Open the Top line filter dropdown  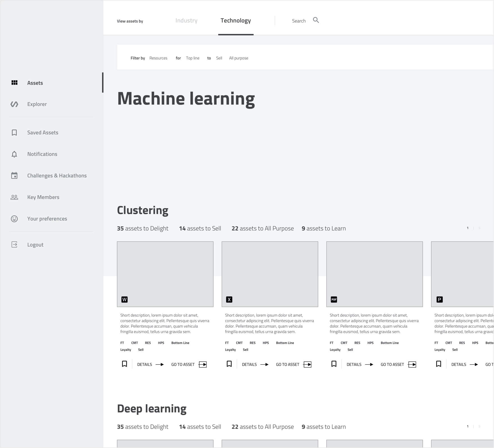pos(193,58)
